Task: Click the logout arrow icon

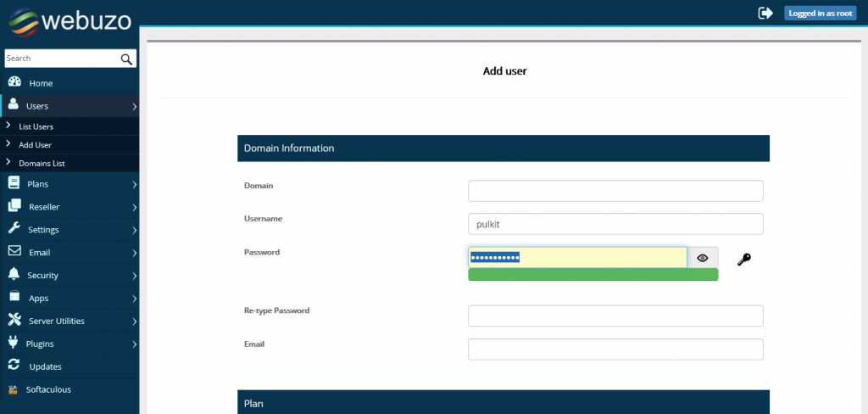Action: click(765, 14)
